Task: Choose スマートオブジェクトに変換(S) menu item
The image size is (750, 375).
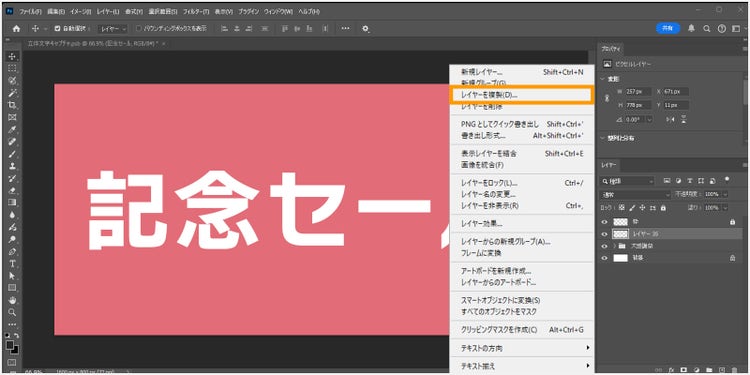Action: 521,300
